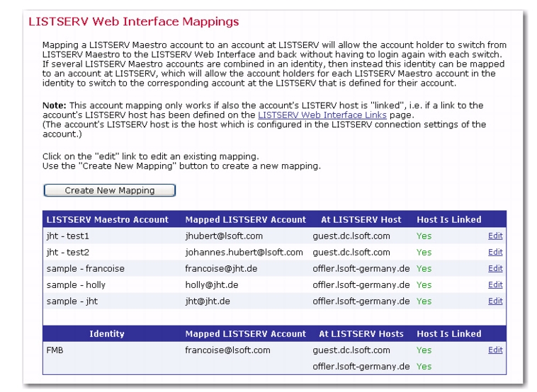Click francoise@lsoft.com mapped account

click(x=227, y=350)
